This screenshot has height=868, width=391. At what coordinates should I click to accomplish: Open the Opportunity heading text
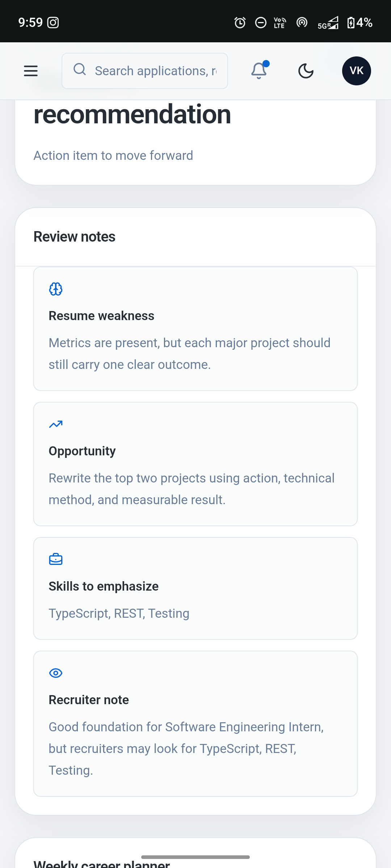[x=82, y=451]
